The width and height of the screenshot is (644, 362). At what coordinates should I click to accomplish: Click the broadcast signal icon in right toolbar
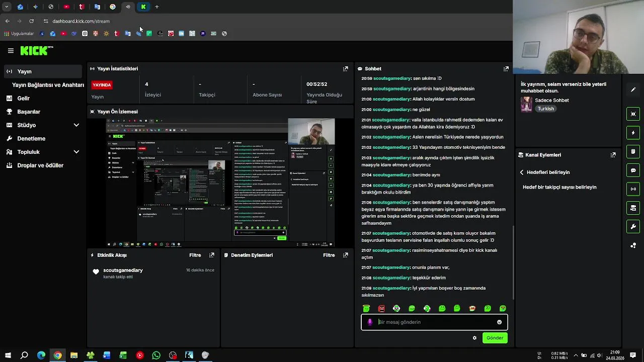click(633, 189)
